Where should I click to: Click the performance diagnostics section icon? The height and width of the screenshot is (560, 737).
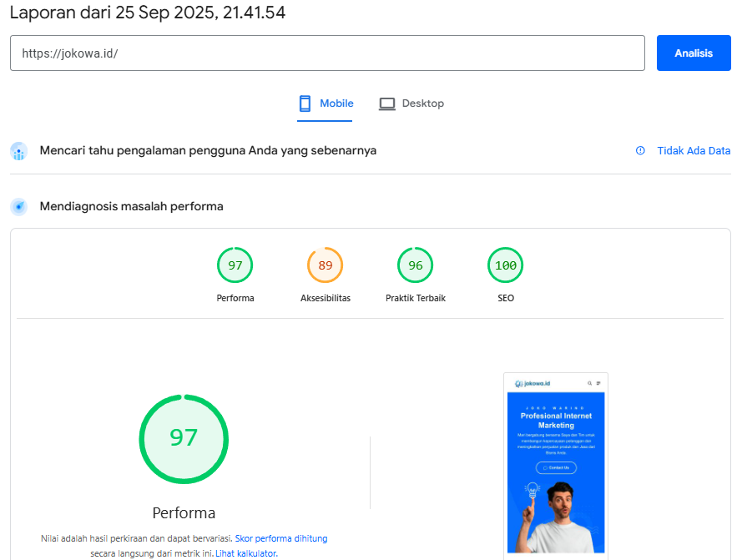pyautogui.click(x=18, y=206)
